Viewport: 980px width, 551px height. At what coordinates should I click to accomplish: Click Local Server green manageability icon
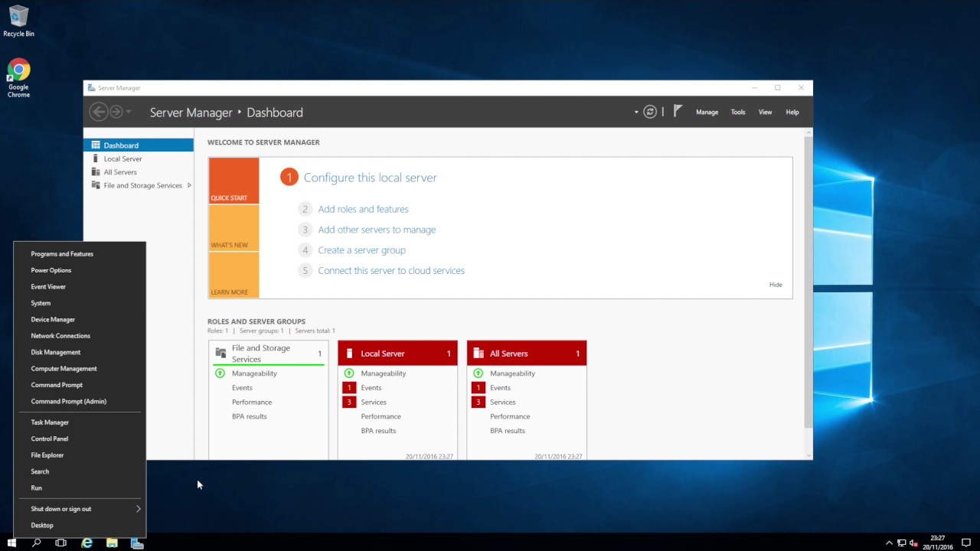point(349,373)
